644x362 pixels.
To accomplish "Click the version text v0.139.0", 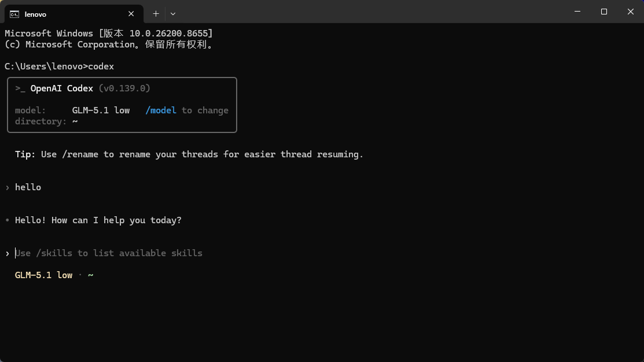I will 124,88.
